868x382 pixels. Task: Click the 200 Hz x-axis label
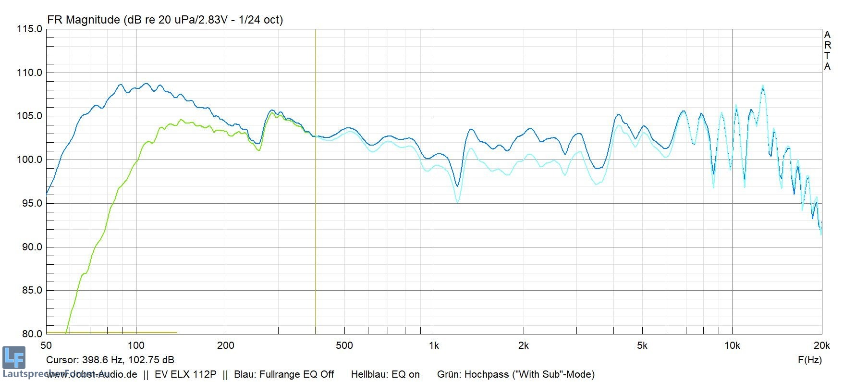coord(226,345)
